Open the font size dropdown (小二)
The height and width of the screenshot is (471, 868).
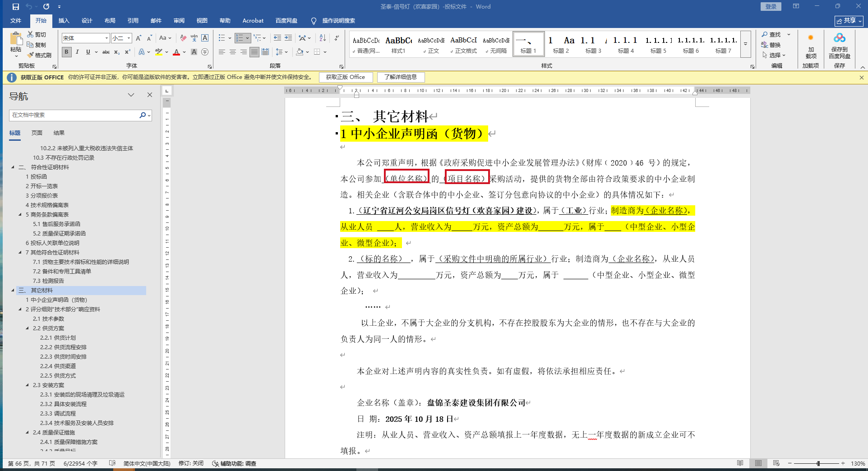click(x=129, y=38)
